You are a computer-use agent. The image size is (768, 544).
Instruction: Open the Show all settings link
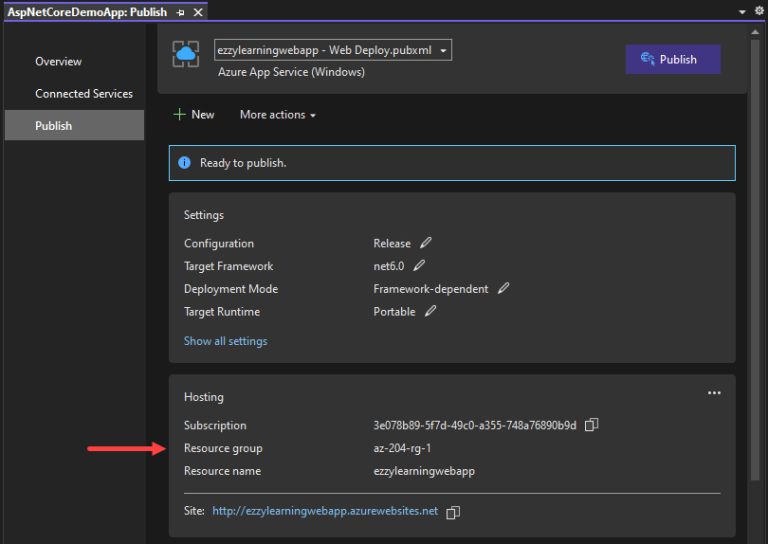click(x=225, y=341)
